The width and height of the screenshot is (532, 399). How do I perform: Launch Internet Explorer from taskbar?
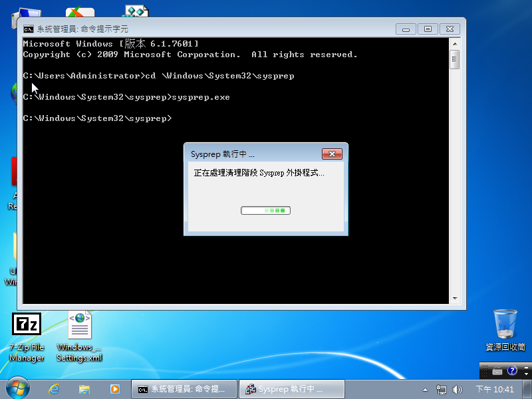tap(54, 389)
